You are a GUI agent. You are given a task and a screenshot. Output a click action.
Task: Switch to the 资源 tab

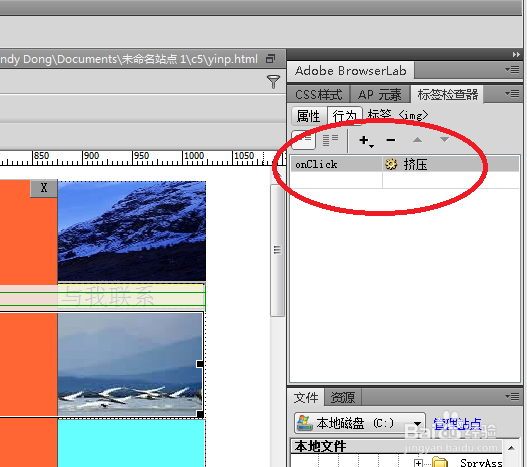342,398
